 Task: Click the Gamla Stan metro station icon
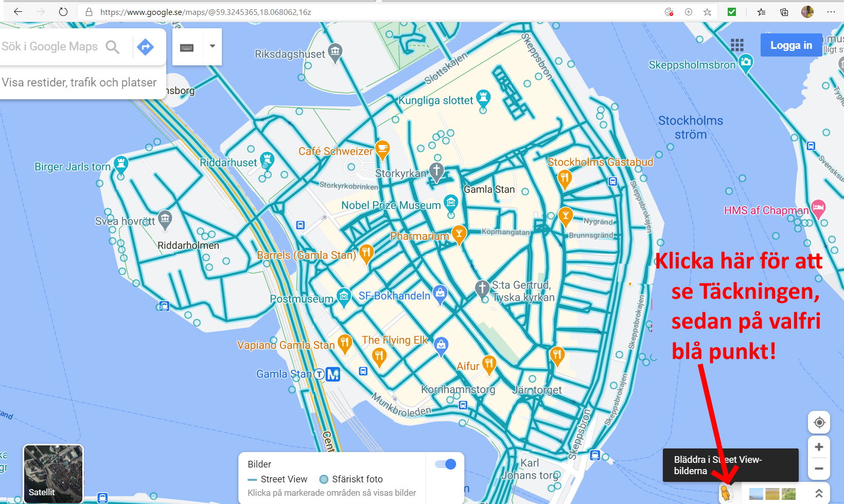(333, 374)
